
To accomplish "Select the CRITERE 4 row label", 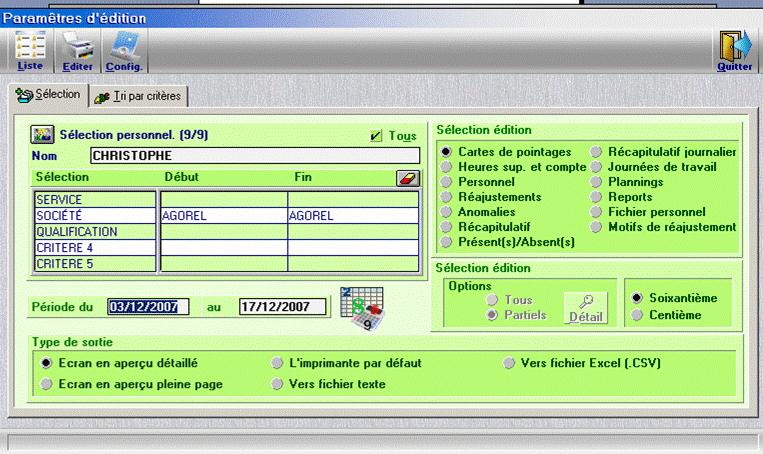I will coord(95,248).
